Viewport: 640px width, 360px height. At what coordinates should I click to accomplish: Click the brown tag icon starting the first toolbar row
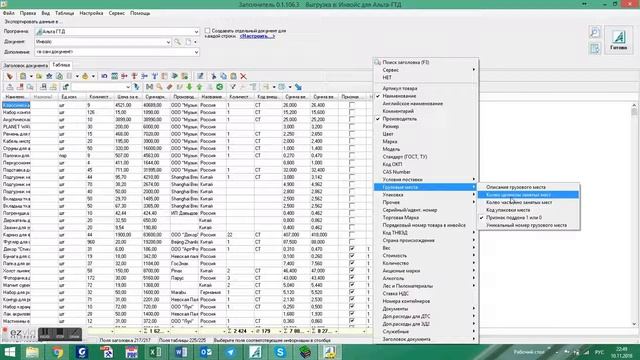tap(10, 76)
